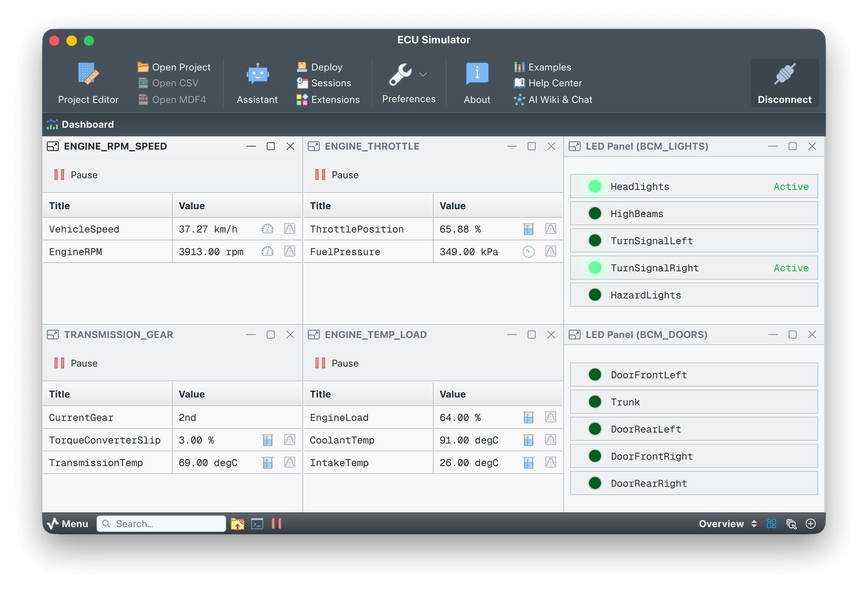Click the add panel plus icon
Screen dimensions: 868x590
tap(811, 524)
